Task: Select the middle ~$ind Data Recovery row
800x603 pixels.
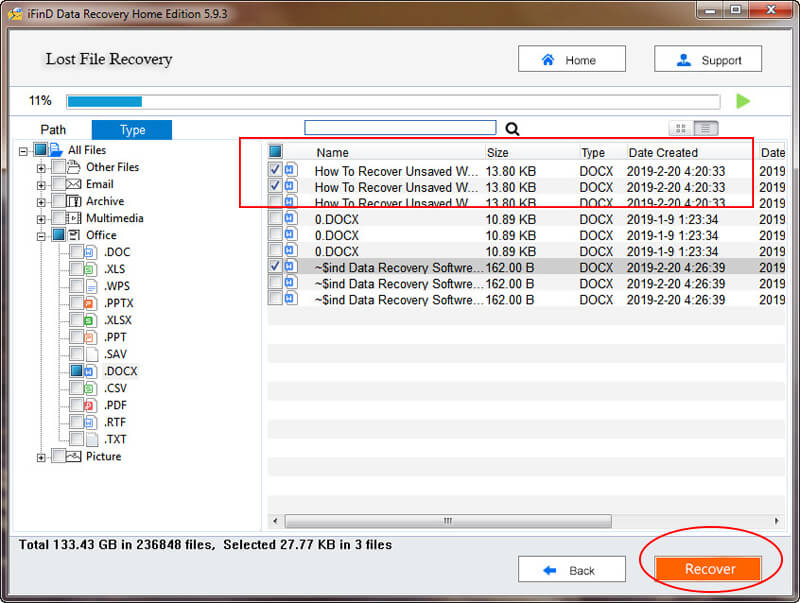Action: click(526, 284)
